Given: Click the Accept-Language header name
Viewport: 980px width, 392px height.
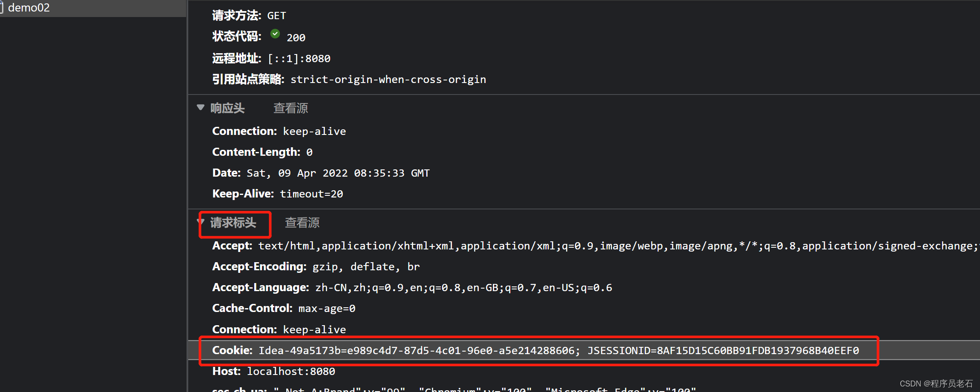Looking at the screenshot, I should pos(261,288).
